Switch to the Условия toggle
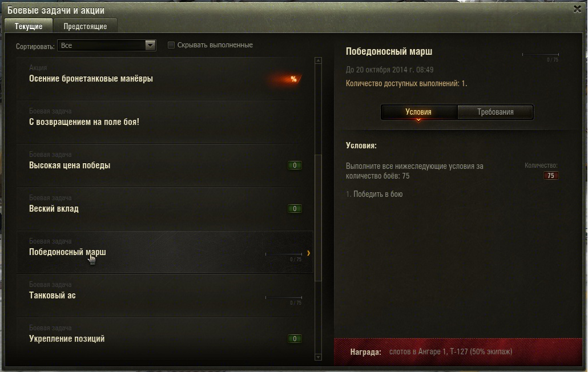 [419, 112]
